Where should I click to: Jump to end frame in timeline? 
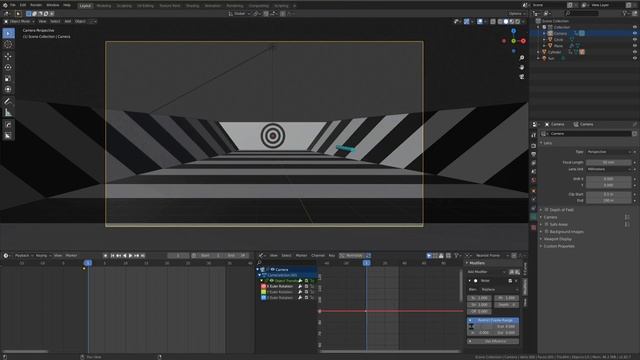[143, 256]
